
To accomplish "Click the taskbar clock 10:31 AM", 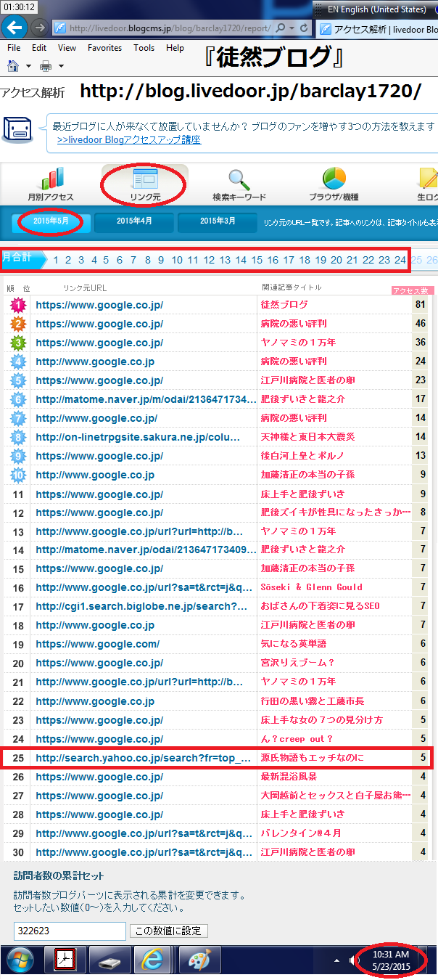I will pos(391,960).
